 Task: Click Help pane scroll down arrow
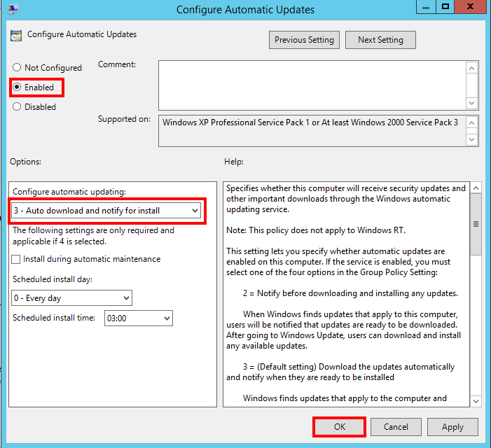[x=476, y=401]
